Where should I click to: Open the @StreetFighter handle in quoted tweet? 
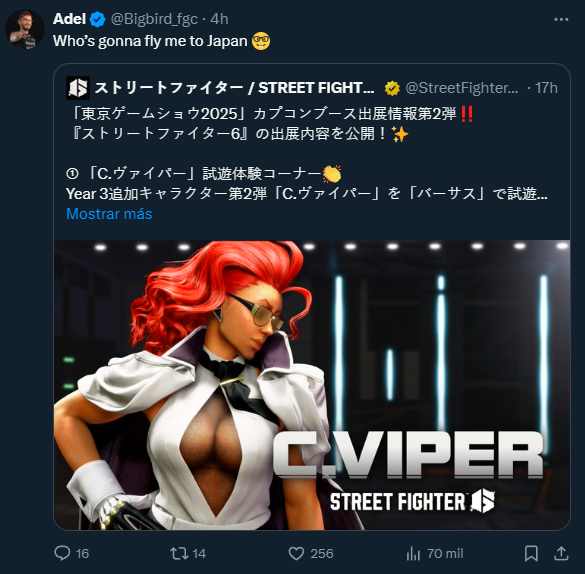click(x=462, y=88)
